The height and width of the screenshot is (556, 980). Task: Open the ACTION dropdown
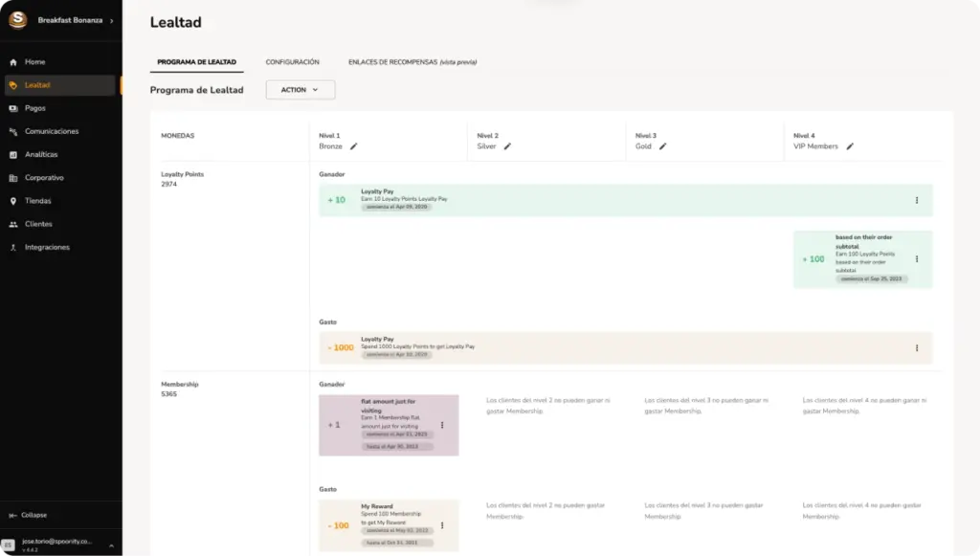click(300, 90)
